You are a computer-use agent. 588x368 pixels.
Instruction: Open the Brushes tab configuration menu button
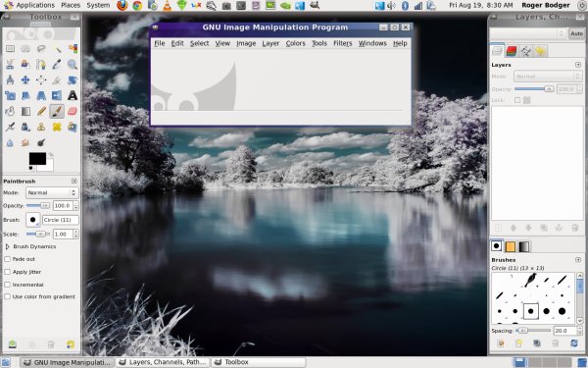(578, 260)
